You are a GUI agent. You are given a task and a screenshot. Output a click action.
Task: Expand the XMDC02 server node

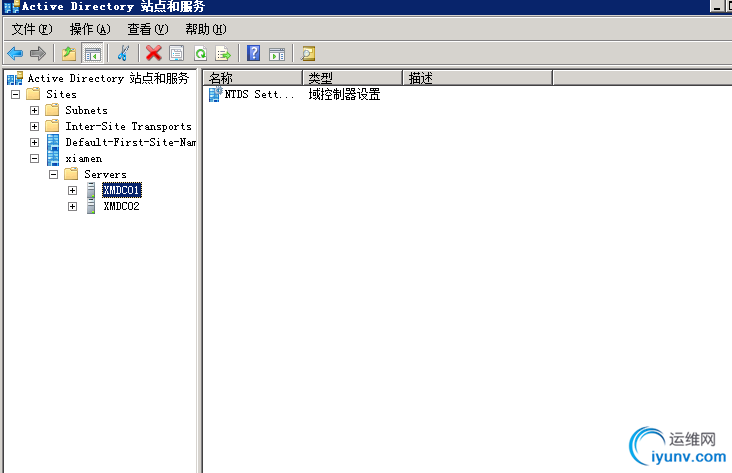point(72,206)
